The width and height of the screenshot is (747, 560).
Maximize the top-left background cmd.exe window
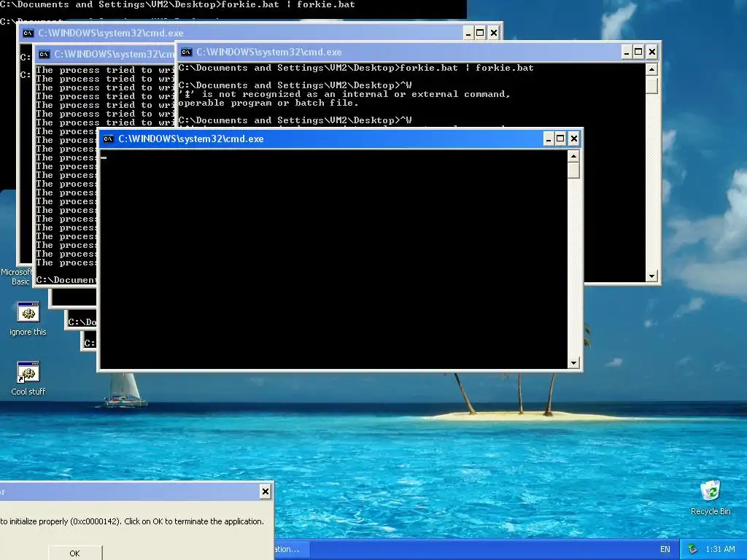pos(481,33)
